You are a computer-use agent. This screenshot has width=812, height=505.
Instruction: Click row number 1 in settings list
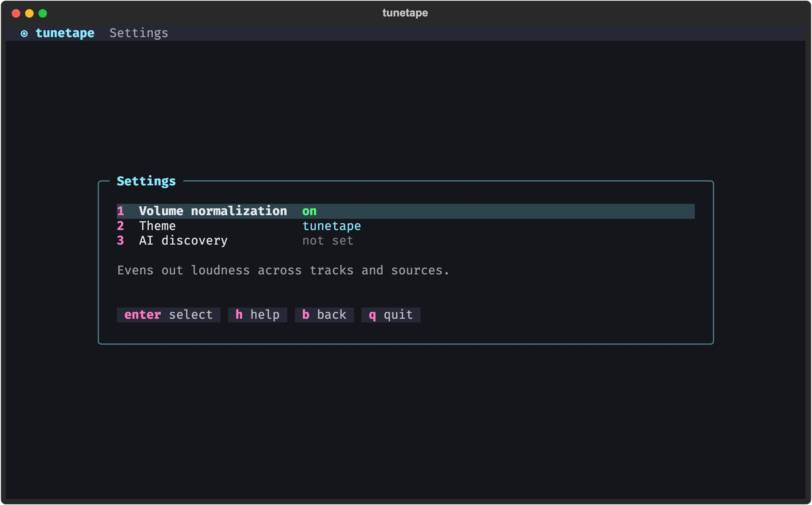[121, 211]
